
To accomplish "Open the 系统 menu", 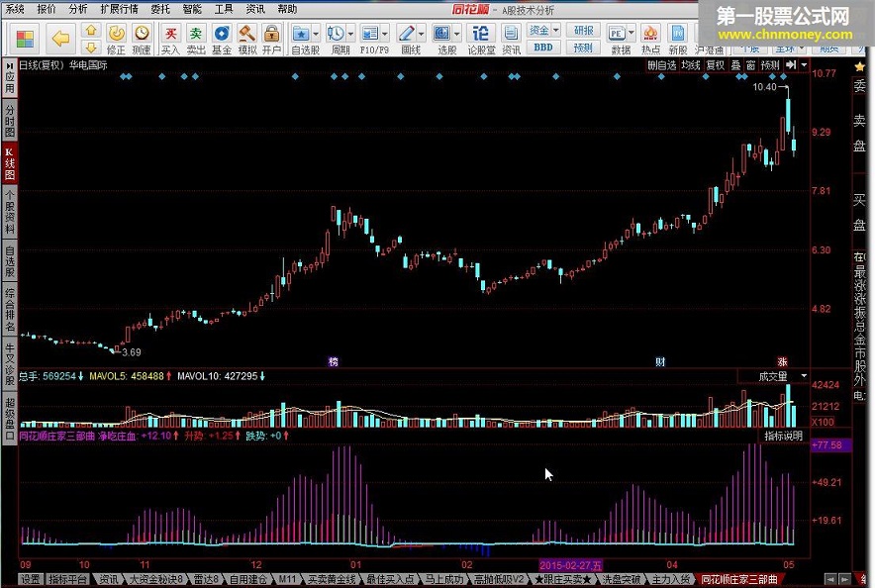I will pos(15,9).
